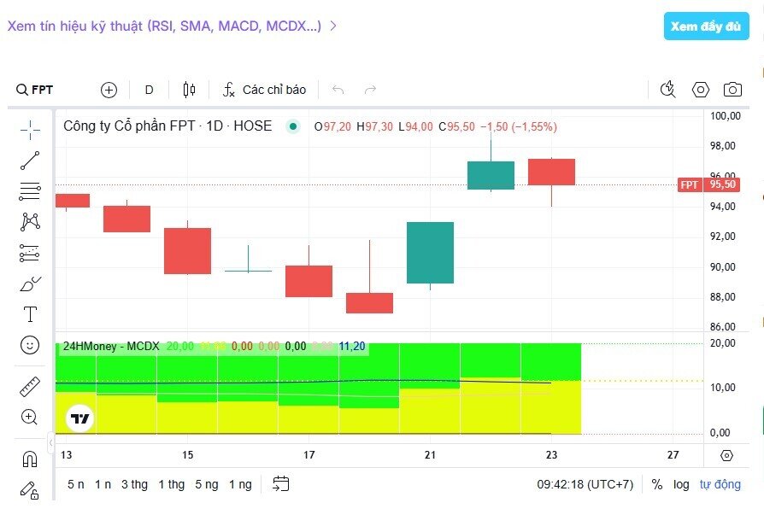Toggle the magnet snap mode
This screenshot has width=764, height=532.
pos(30,459)
